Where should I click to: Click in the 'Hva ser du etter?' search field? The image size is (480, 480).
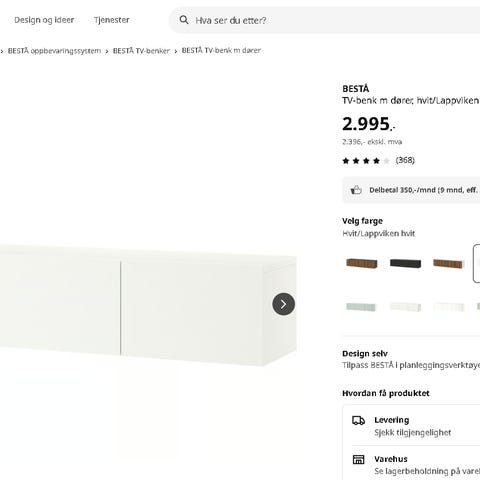[325, 20]
